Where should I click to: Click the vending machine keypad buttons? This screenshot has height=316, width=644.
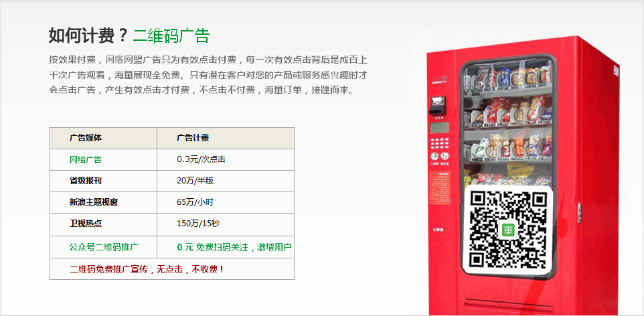pos(439,143)
